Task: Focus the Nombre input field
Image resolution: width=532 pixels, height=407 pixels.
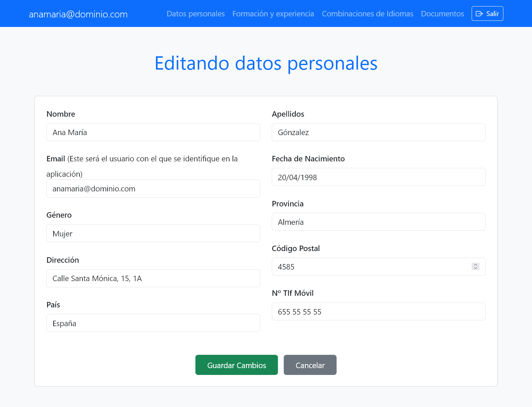Action: tap(153, 132)
